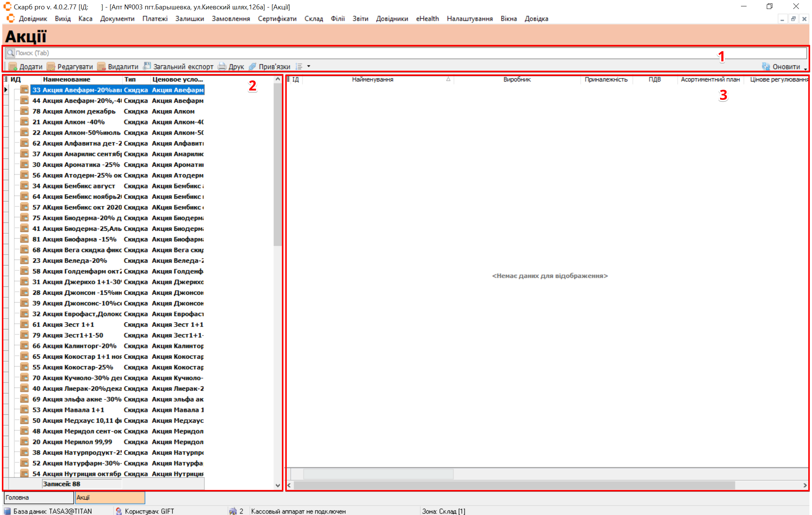The image size is (812, 515).
Task: Open the Документи menu
Action: coord(117,19)
